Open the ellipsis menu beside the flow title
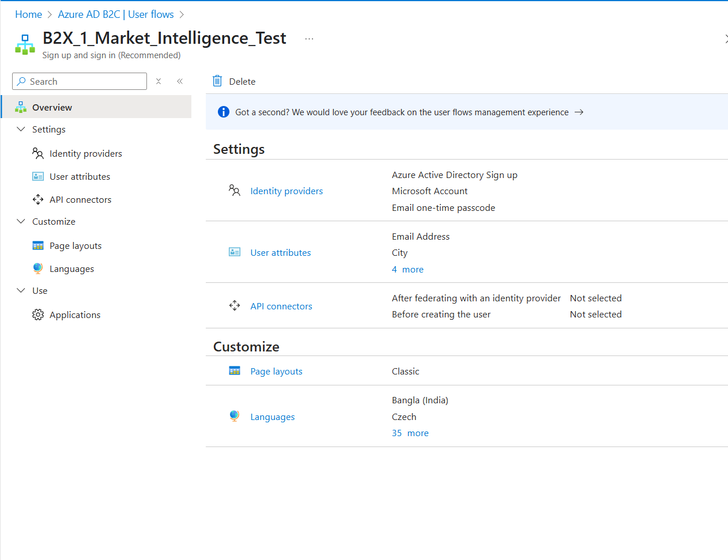This screenshot has width=728, height=560. (x=310, y=39)
